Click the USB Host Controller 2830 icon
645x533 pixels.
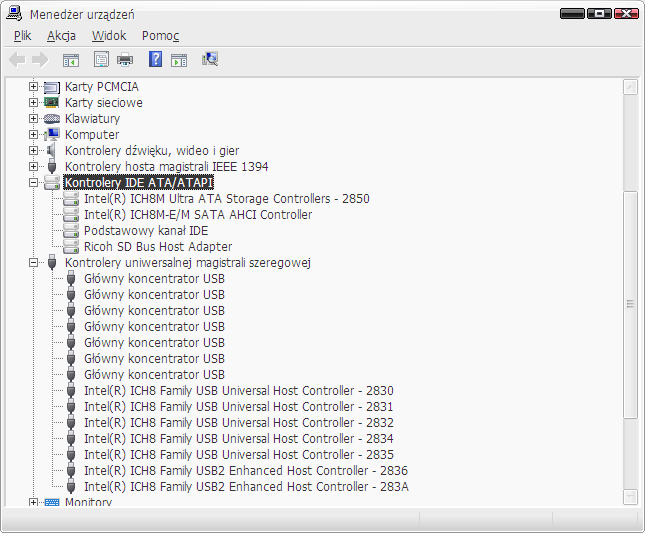[x=71, y=391]
